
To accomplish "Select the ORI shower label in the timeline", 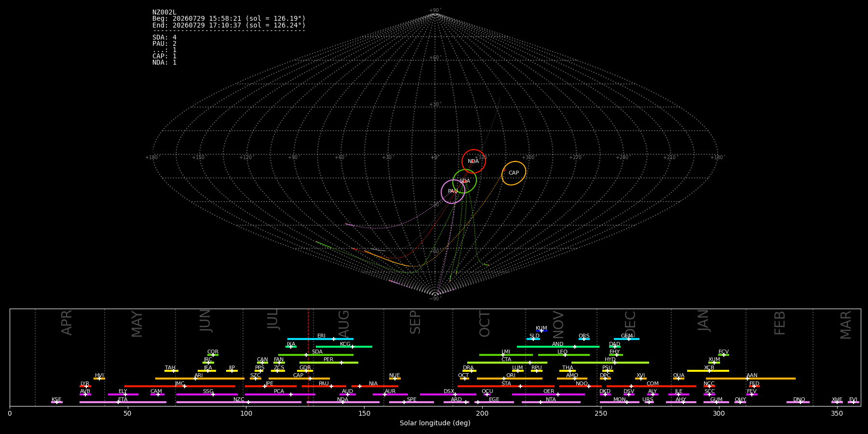I will tap(511, 376).
